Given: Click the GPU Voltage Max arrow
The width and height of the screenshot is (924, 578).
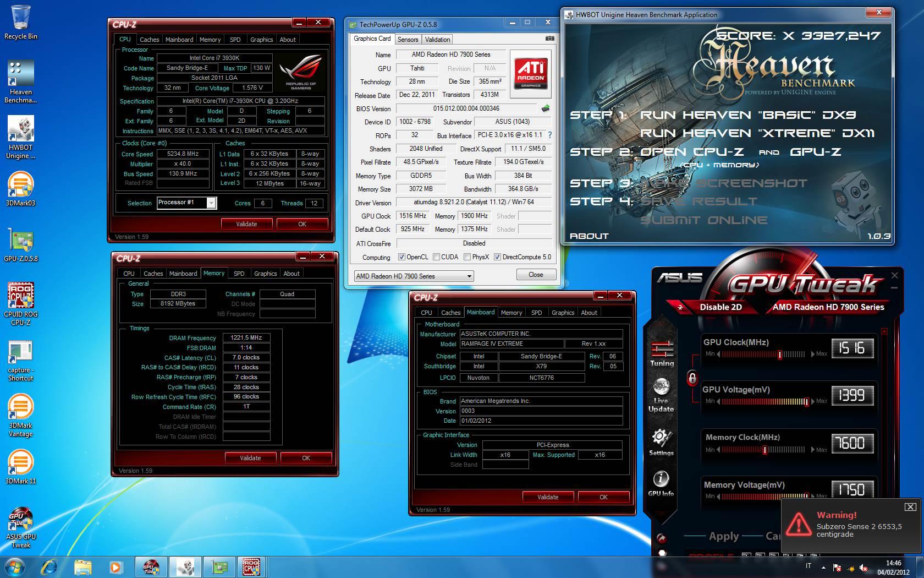Looking at the screenshot, I should point(812,401).
